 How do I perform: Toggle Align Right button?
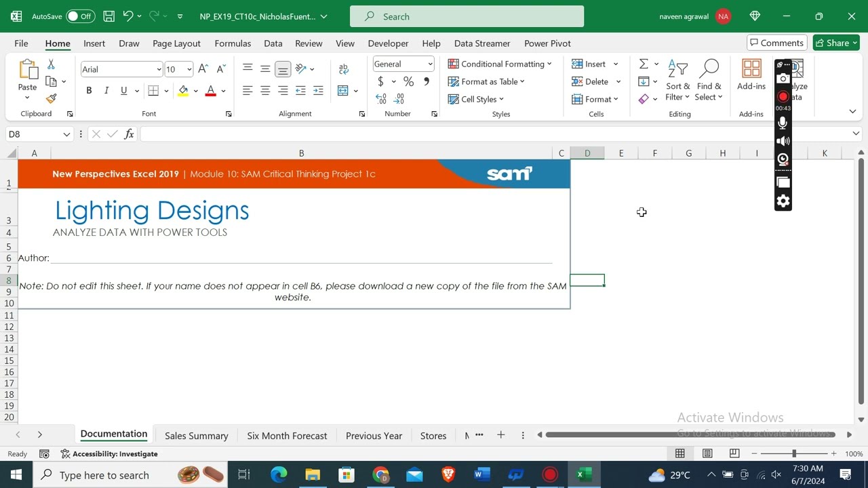pyautogui.click(x=283, y=90)
